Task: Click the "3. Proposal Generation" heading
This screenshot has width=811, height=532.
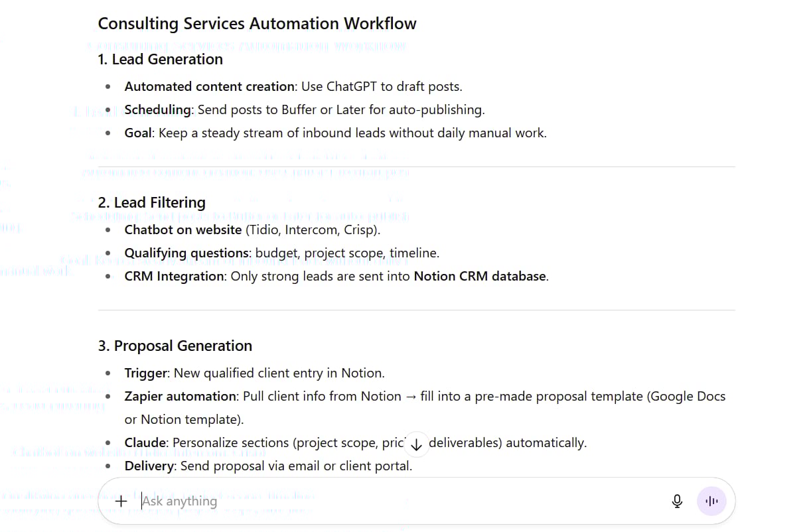Action: 175,346
